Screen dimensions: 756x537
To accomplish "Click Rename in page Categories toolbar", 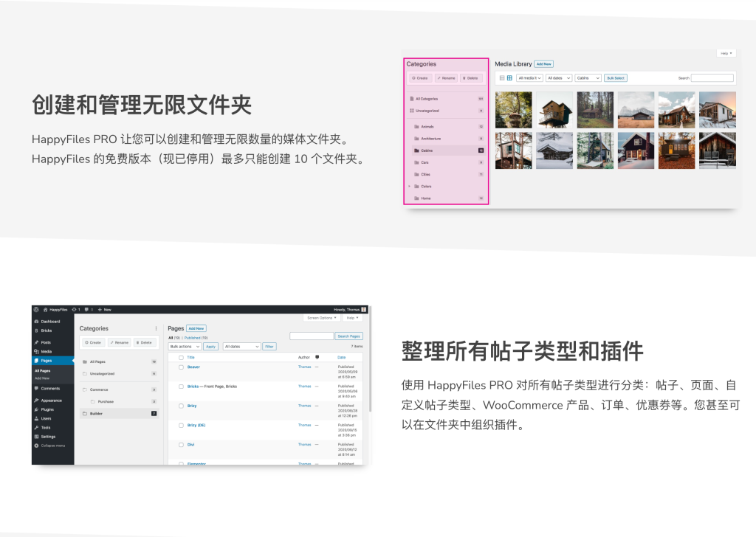I will tap(119, 342).
